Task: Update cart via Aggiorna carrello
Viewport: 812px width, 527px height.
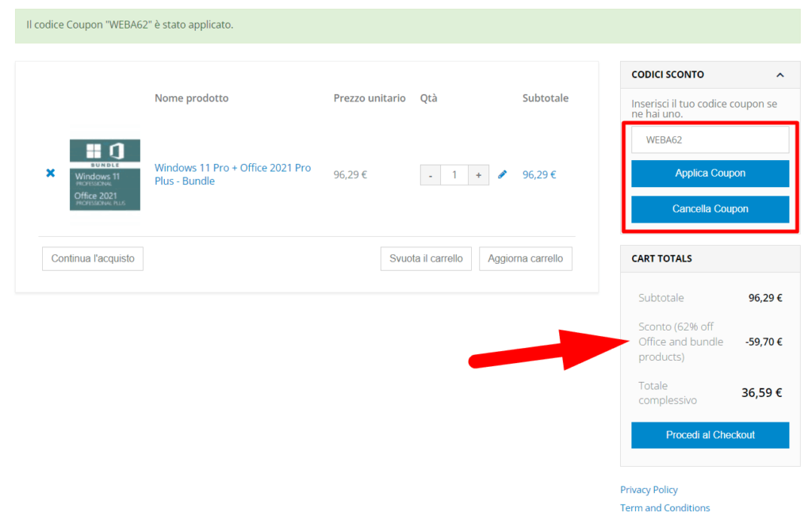Action: [x=526, y=258]
